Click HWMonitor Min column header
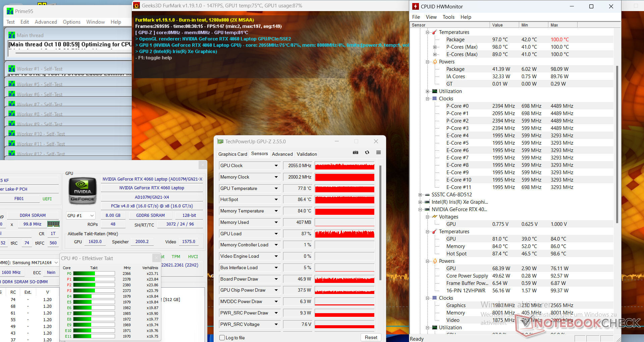 pos(533,25)
